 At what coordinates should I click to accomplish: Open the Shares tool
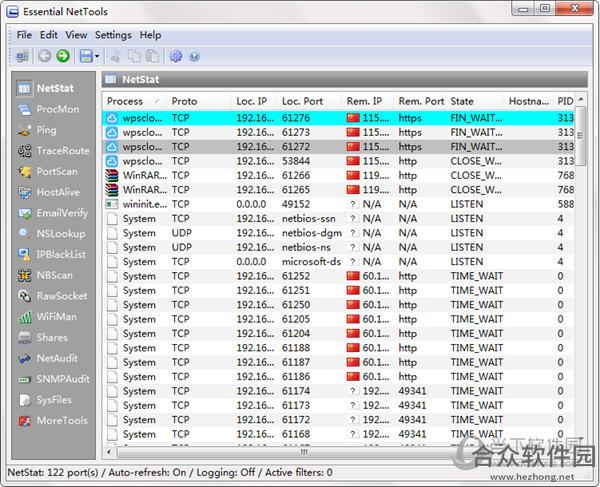point(43,337)
